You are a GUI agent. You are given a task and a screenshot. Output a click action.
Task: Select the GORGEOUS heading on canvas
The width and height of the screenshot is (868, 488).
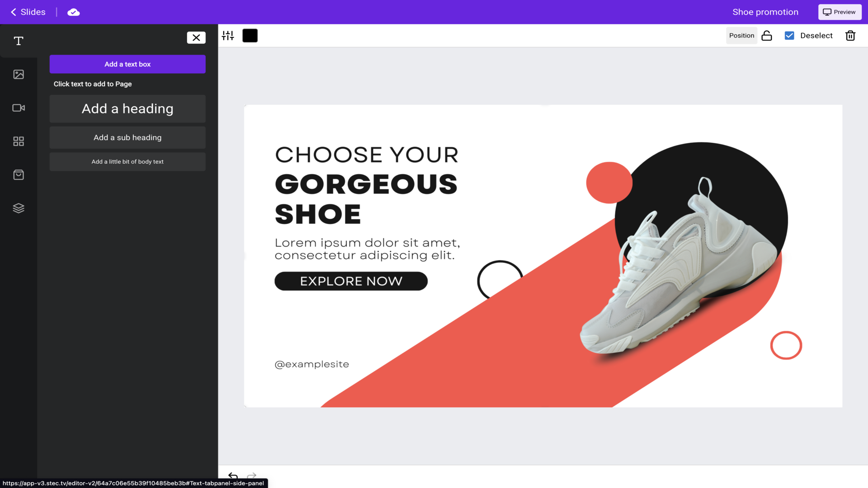click(x=366, y=184)
